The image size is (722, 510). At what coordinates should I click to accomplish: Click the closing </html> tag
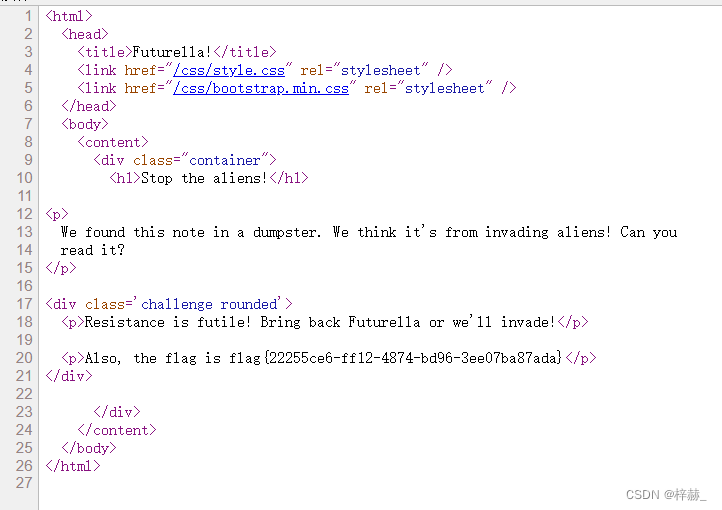coord(73,466)
